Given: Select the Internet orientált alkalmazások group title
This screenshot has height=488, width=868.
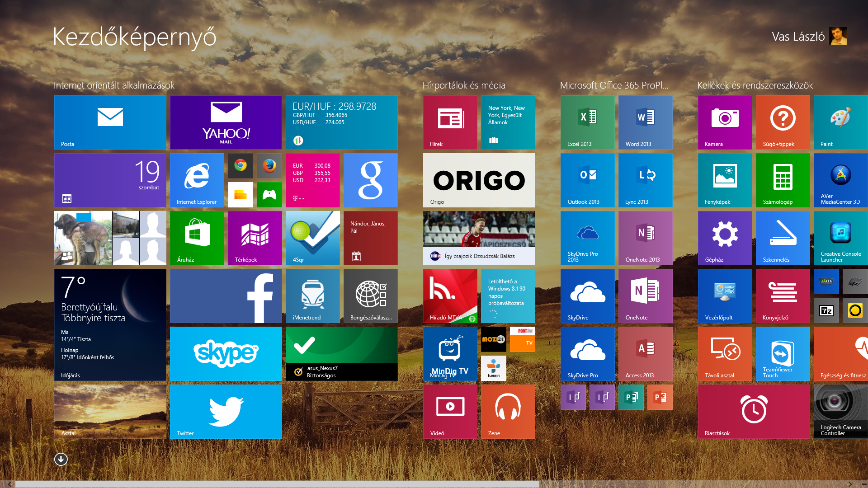Looking at the screenshot, I should tap(114, 85).
